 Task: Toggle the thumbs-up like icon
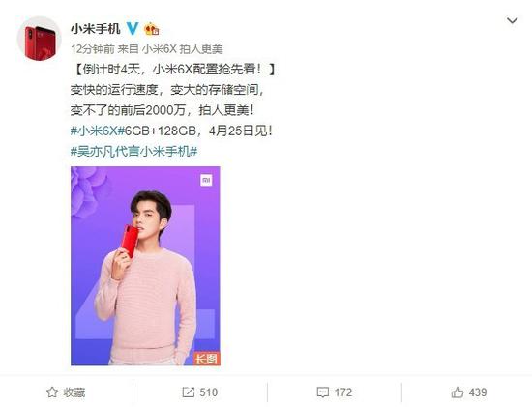pos(458,392)
